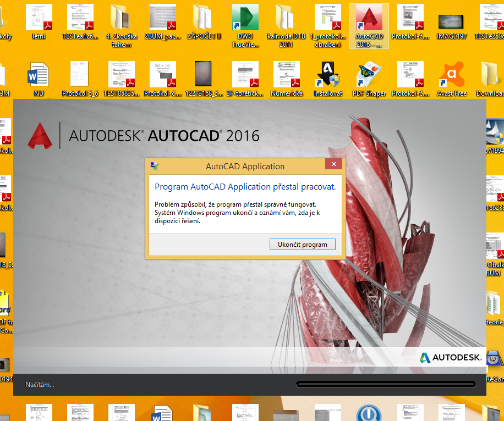Select the 4. Zkouška tahem folder
The image size is (504, 421).
122,20
